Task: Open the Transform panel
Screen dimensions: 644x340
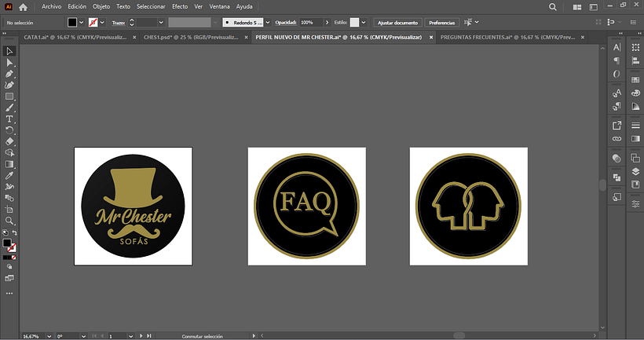Action: 635,47
